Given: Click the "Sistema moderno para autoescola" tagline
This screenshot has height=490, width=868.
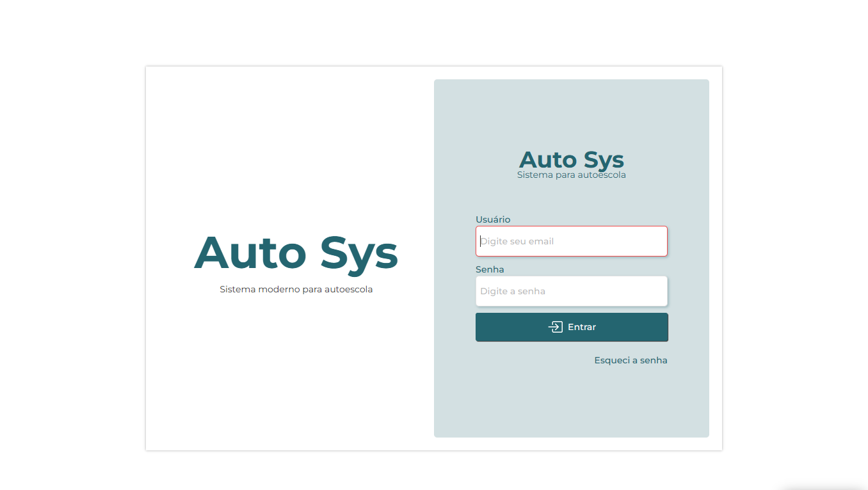Looking at the screenshot, I should [x=296, y=289].
